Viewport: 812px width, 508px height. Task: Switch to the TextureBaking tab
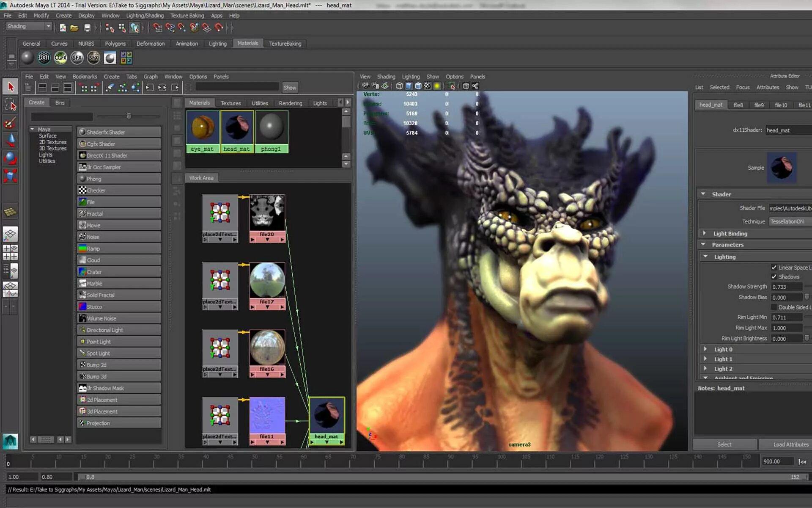pos(285,43)
